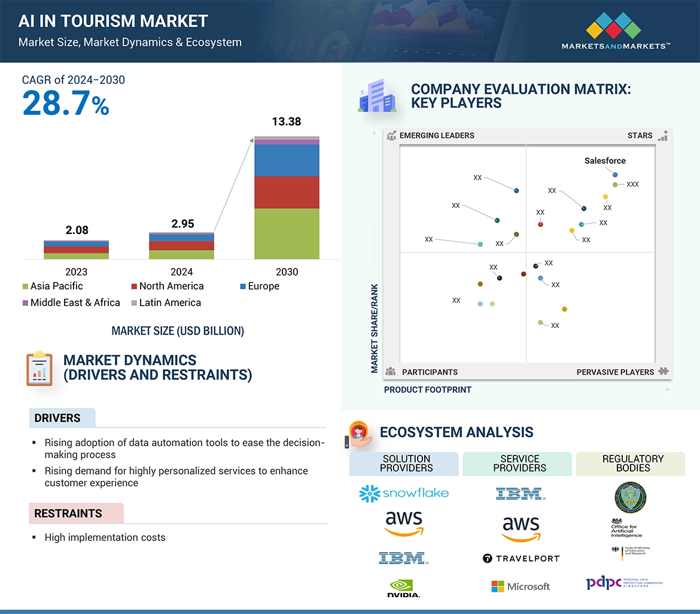Click the Emerging Leaders quadrant icon
The image size is (700, 614).
(391, 136)
